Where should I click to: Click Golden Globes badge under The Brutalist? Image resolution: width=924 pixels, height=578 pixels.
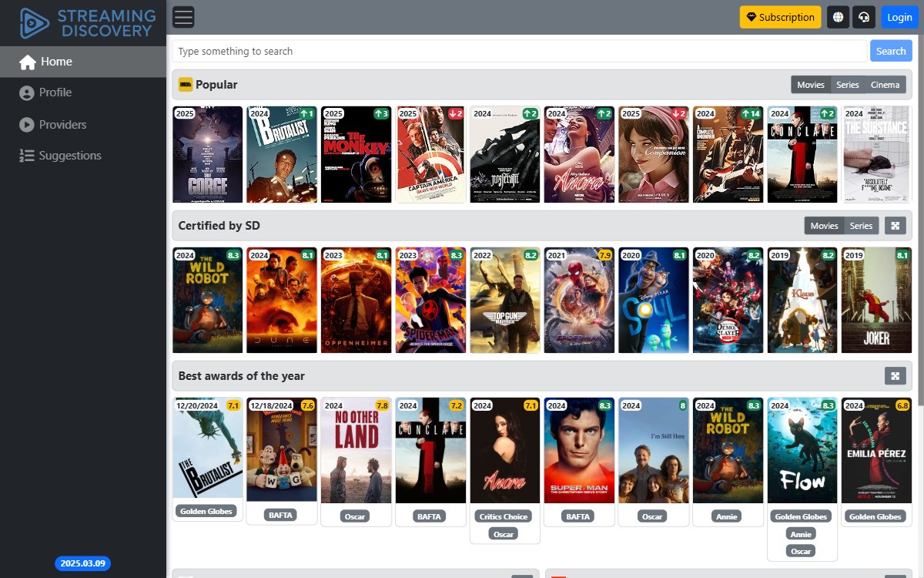coord(206,511)
